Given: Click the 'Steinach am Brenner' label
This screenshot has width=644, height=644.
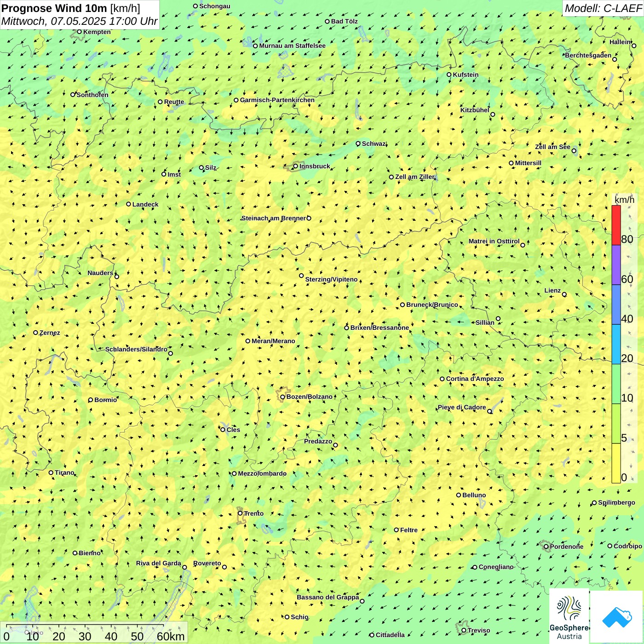Looking at the screenshot, I should coord(274,218).
